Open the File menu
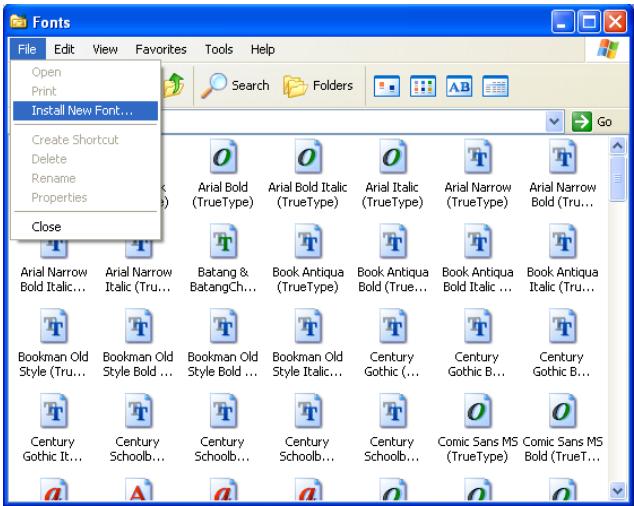Viewport: 634px width, 506px height. (27, 49)
